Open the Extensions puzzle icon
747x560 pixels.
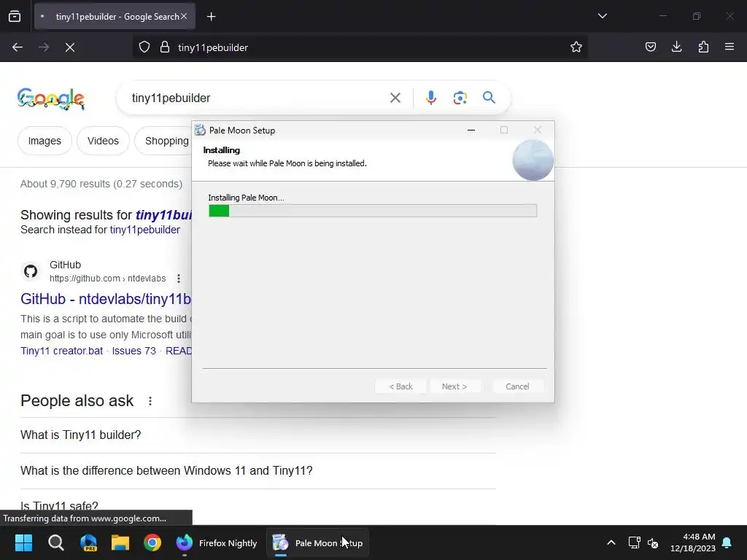tap(703, 47)
